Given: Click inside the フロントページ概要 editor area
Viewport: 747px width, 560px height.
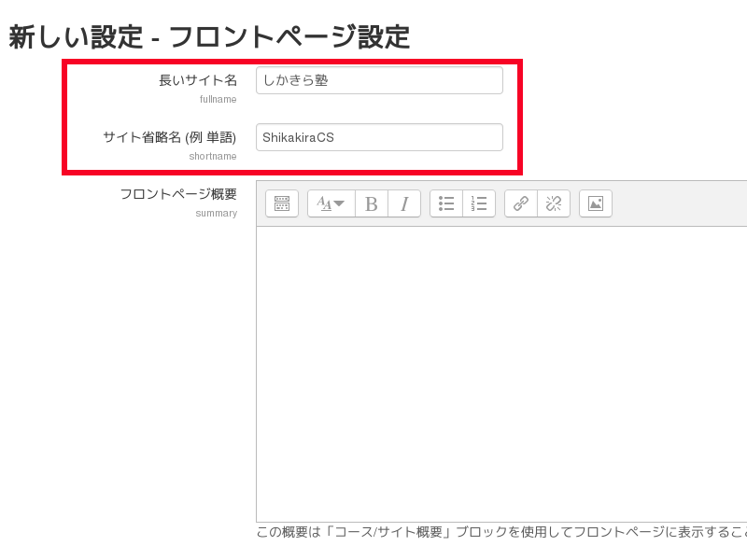Looking at the screenshot, I should (x=501, y=373).
